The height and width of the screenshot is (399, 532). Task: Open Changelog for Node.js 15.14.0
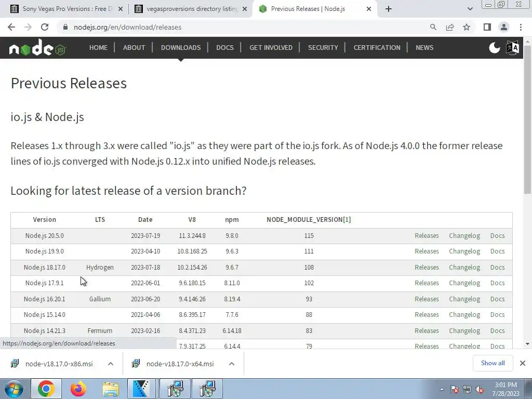(464, 314)
